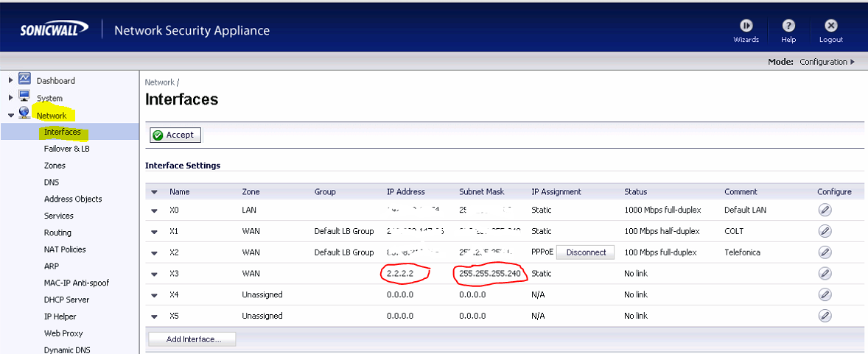
Task: Expand the System tree node arrow
Action: (x=10, y=98)
